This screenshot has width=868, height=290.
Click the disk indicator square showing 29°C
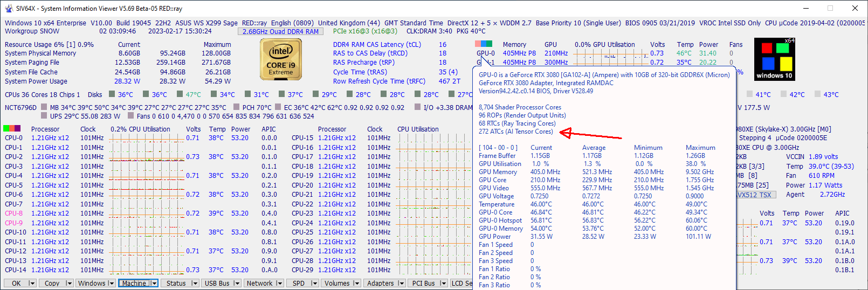316,94
